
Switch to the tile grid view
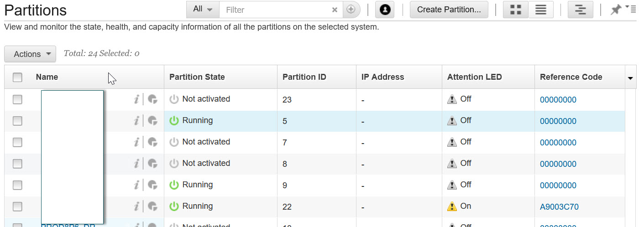coord(515,10)
